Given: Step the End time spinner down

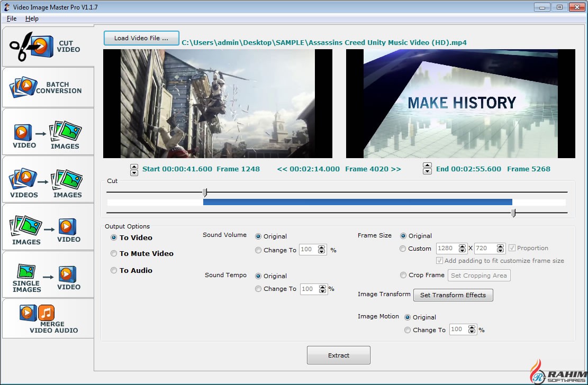Looking at the screenshot, I should (427, 172).
